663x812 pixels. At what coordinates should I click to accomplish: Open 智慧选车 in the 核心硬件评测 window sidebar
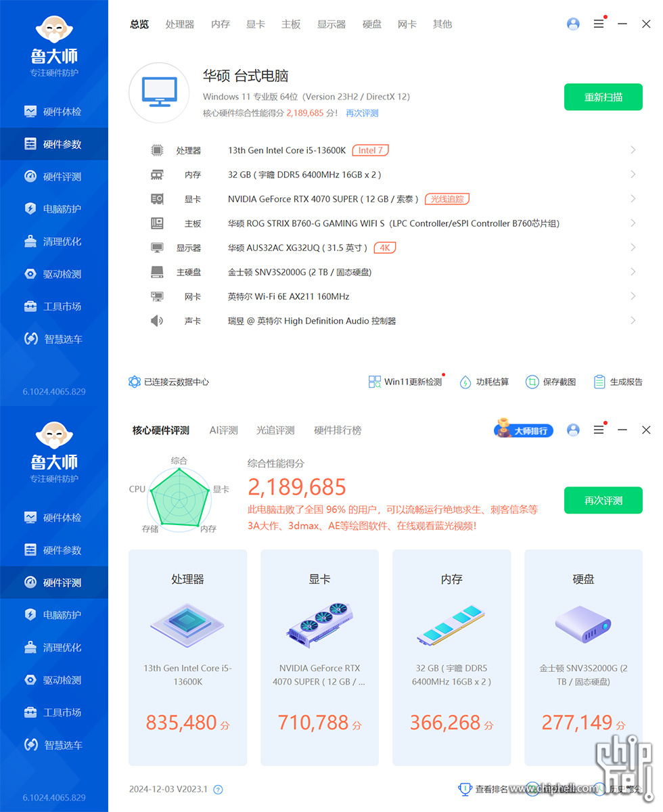coord(54,745)
